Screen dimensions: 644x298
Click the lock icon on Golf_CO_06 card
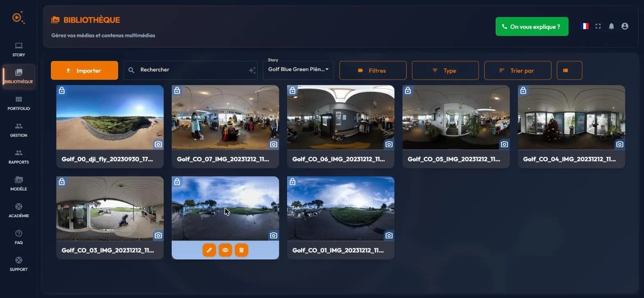click(292, 90)
